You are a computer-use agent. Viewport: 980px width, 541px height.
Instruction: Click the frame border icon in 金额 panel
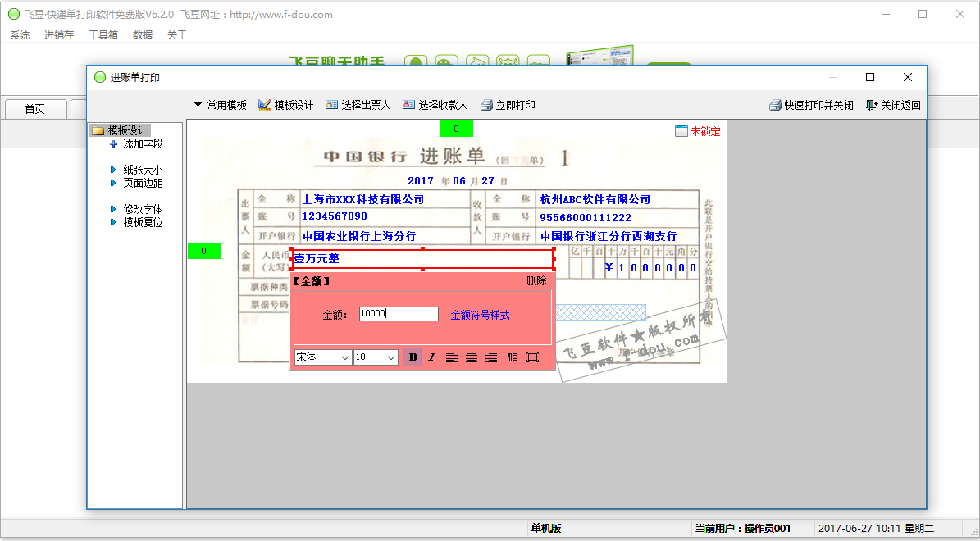pyautogui.click(x=532, y=357)
